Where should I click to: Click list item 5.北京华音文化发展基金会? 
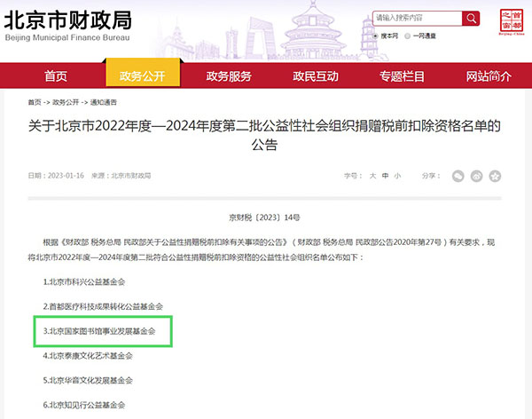[x=88, y=380]
